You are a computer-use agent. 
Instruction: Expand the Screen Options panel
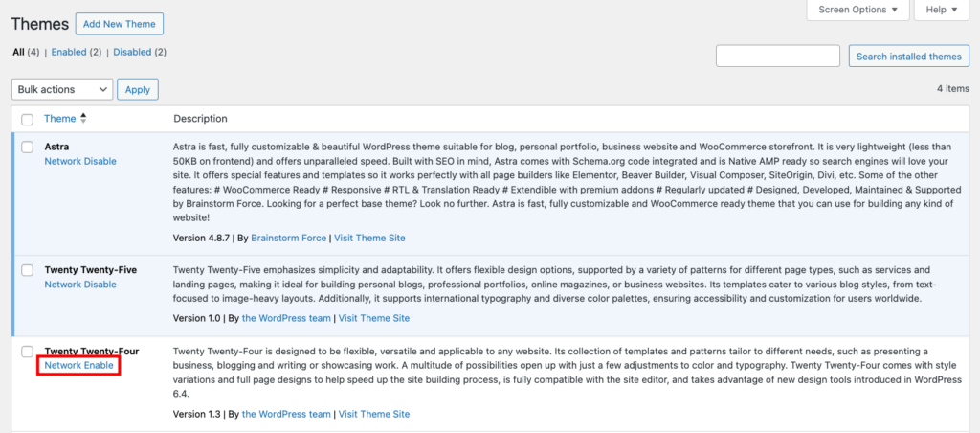(x=858, y=10)
